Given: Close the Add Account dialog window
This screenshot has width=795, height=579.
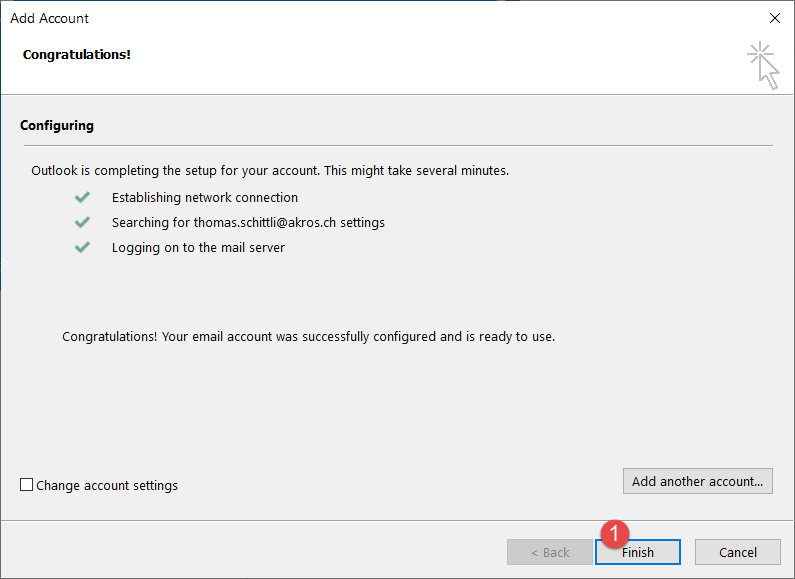Looking at the screenshot, I should [774, 18].
